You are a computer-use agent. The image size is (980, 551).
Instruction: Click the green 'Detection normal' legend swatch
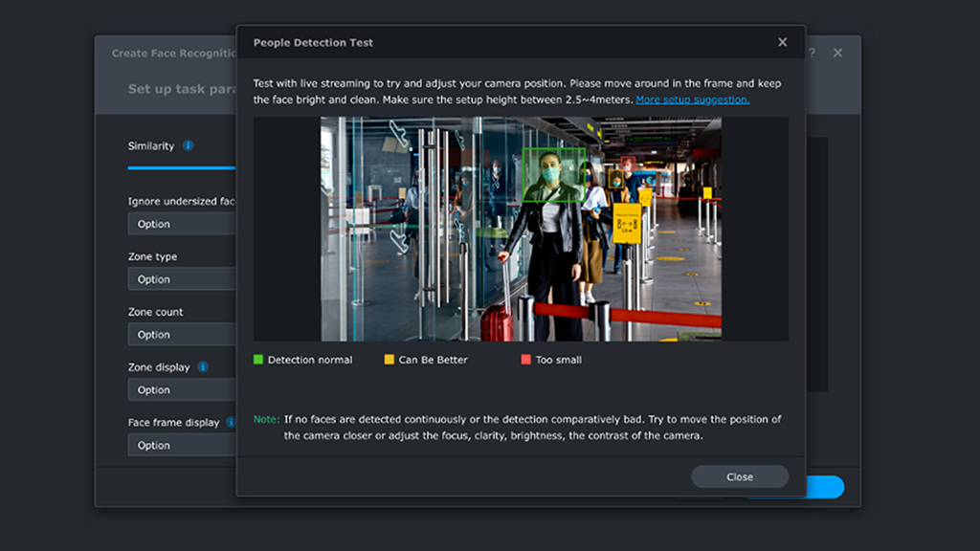tap(258, 360)
